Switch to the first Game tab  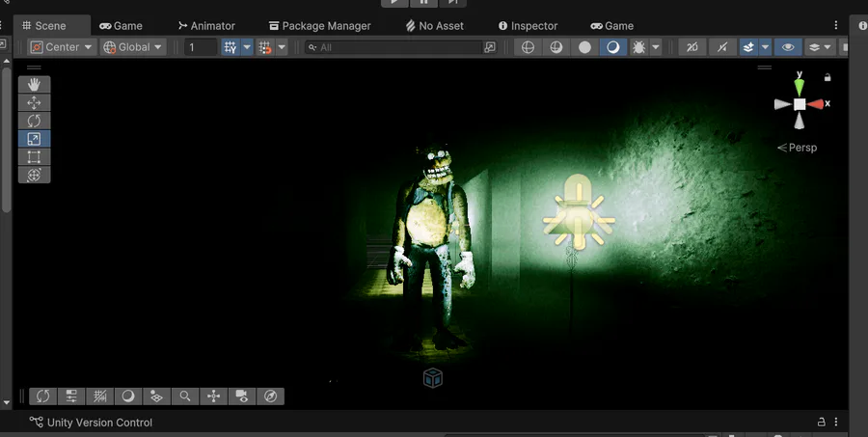[x=121, y=25]
